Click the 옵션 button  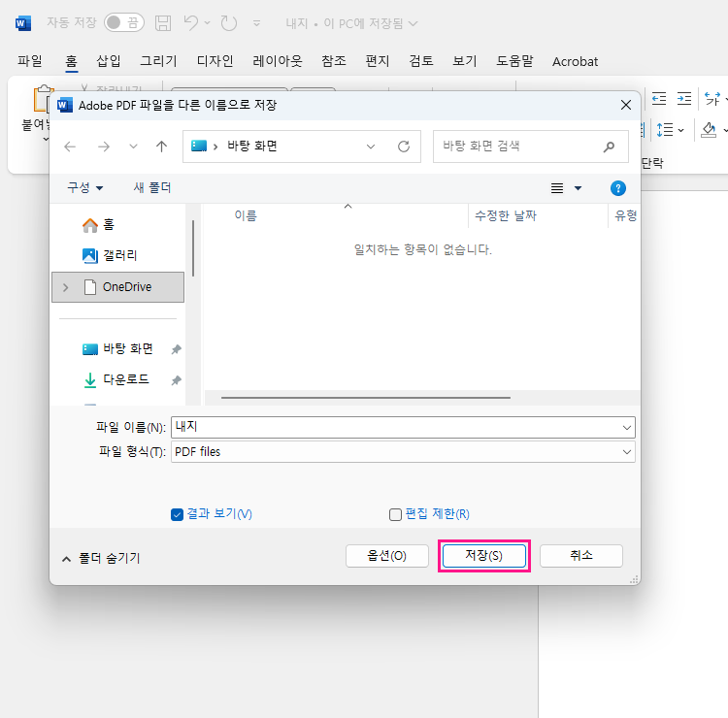coord(386,556)
